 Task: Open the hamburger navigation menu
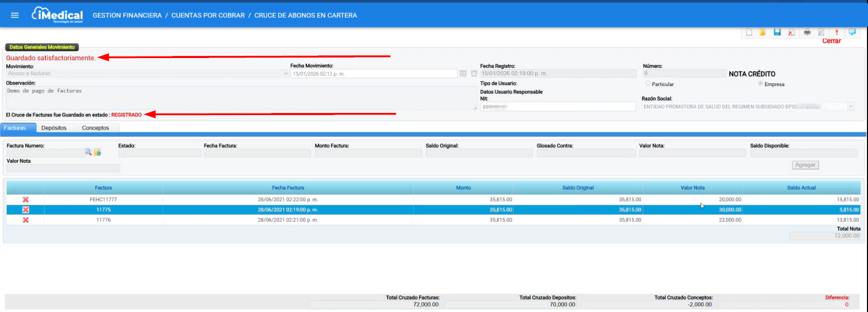15,15
